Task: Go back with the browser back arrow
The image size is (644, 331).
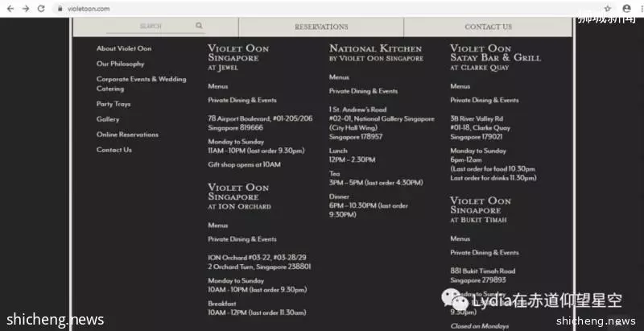Action: 10,9
